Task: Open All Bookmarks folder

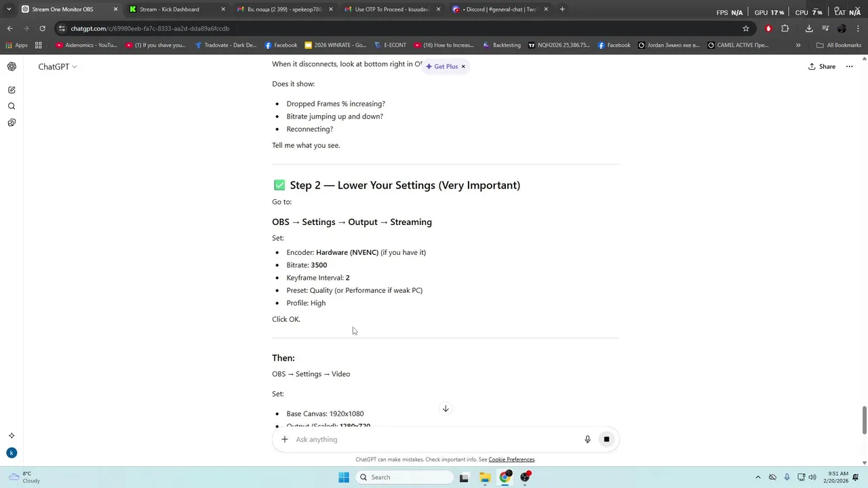Action: coord(839,45)
